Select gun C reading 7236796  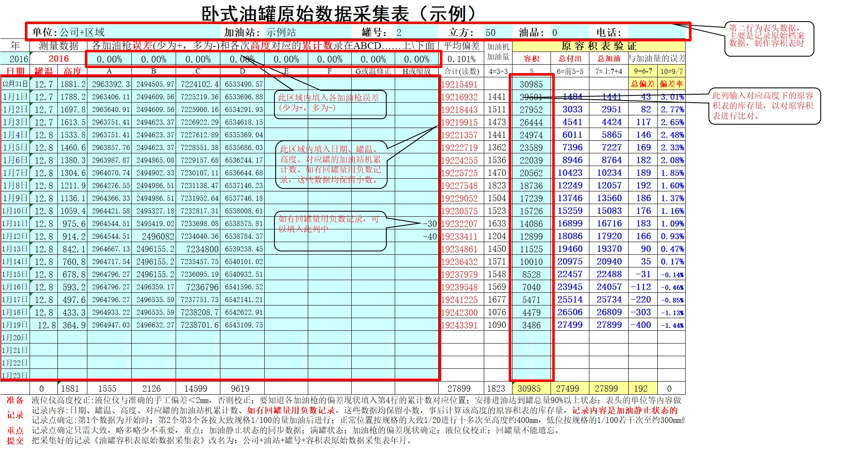tap(198, 287)
